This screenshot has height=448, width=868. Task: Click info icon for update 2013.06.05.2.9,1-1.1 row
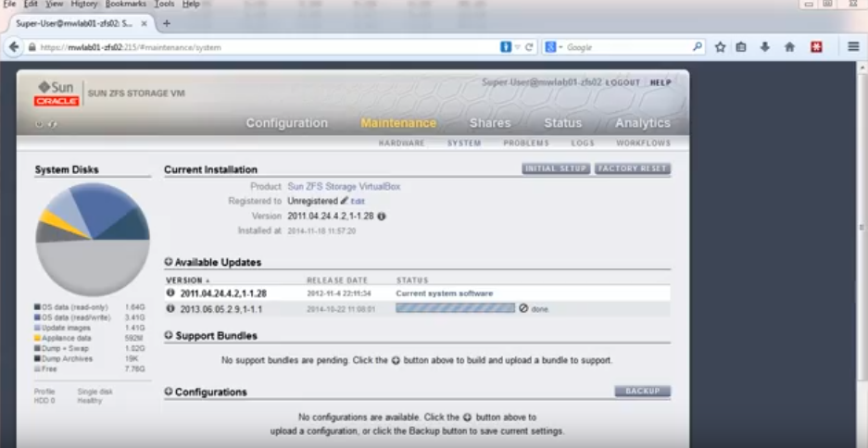click(x=170, y=308)
